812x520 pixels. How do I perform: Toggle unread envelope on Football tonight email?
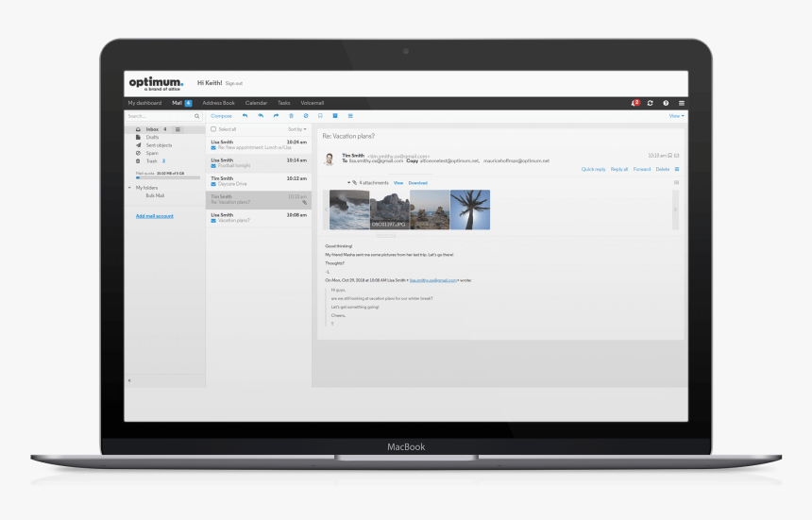click(x=213, y=166)
